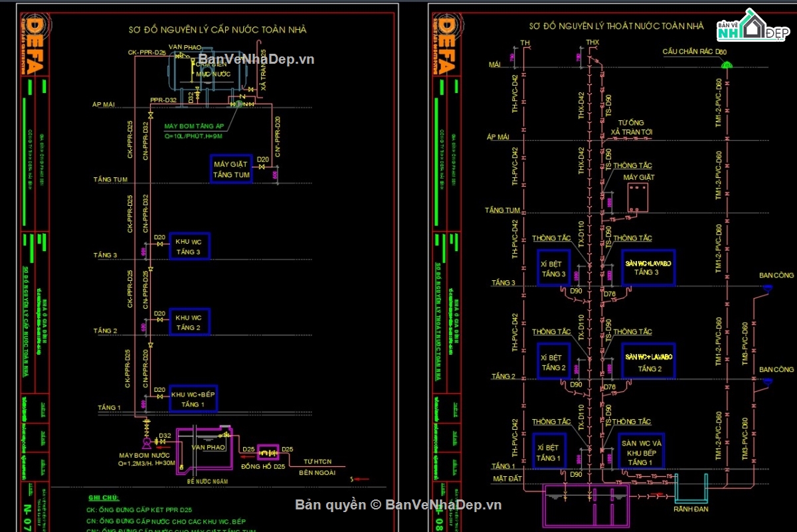Select the green roof trash guard symbol
797x532 pixels.
coord(727,64)
